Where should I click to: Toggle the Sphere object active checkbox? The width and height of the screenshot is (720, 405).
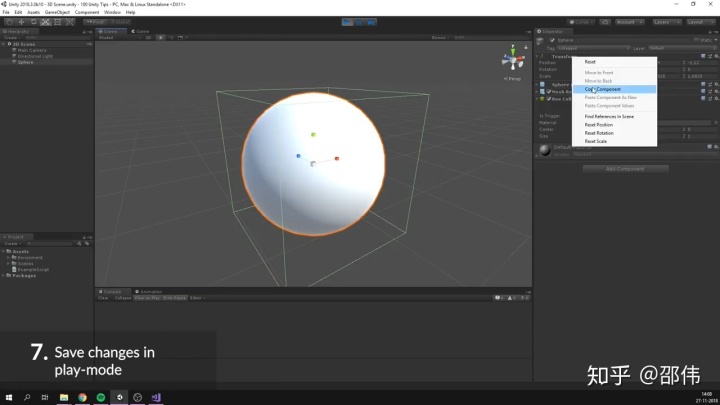pyautogui.click(x=552, y=40)
